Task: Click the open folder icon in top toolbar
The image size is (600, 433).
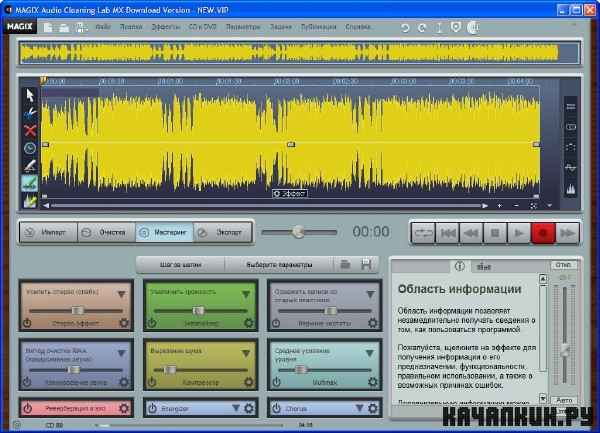Action: (x=64, y=28)
